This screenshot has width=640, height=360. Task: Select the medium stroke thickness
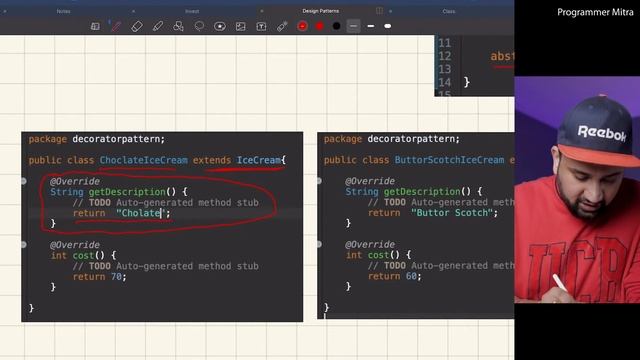pyautogui.click(x=371, y=27)
